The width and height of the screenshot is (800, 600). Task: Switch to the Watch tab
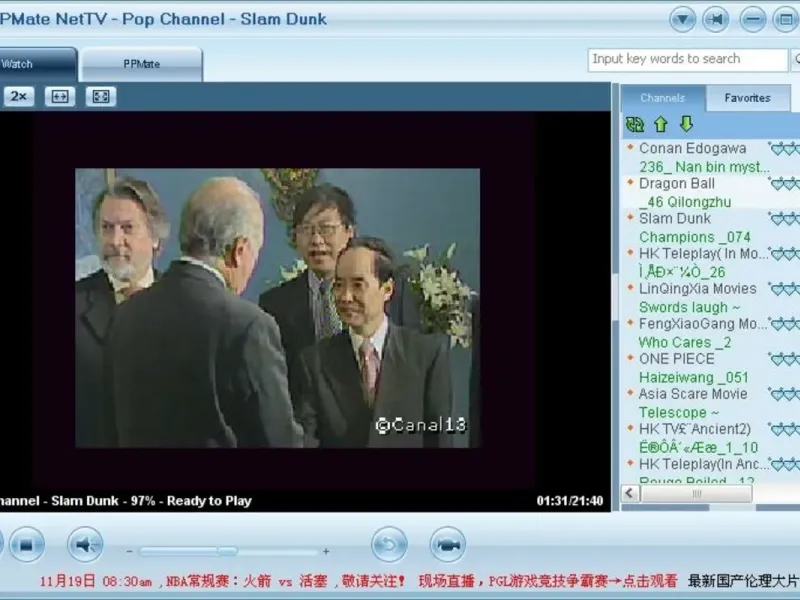38,64
